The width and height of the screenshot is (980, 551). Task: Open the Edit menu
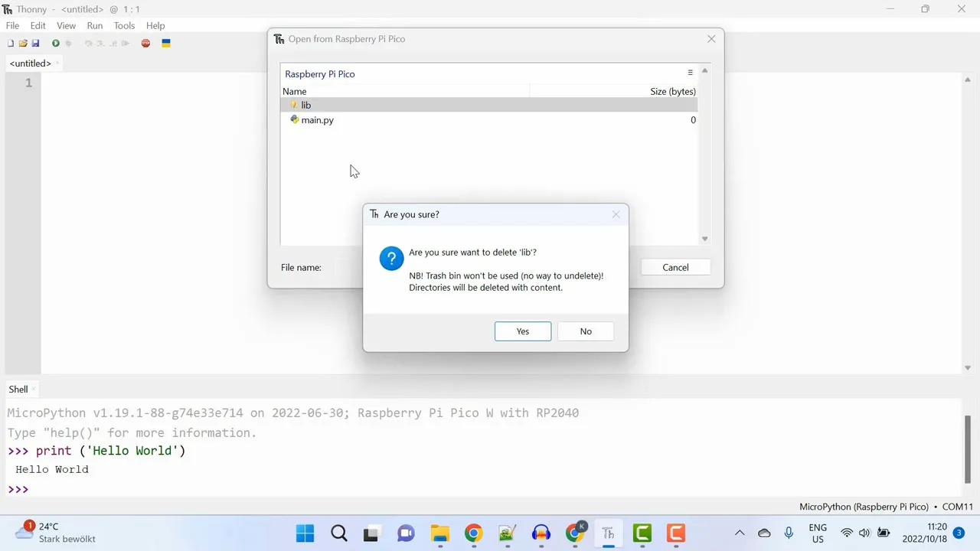(x=38, y=25)
